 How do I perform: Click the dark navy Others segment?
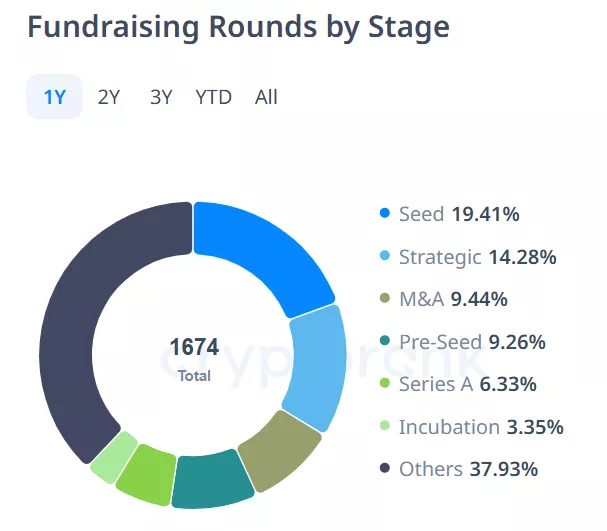95,310
